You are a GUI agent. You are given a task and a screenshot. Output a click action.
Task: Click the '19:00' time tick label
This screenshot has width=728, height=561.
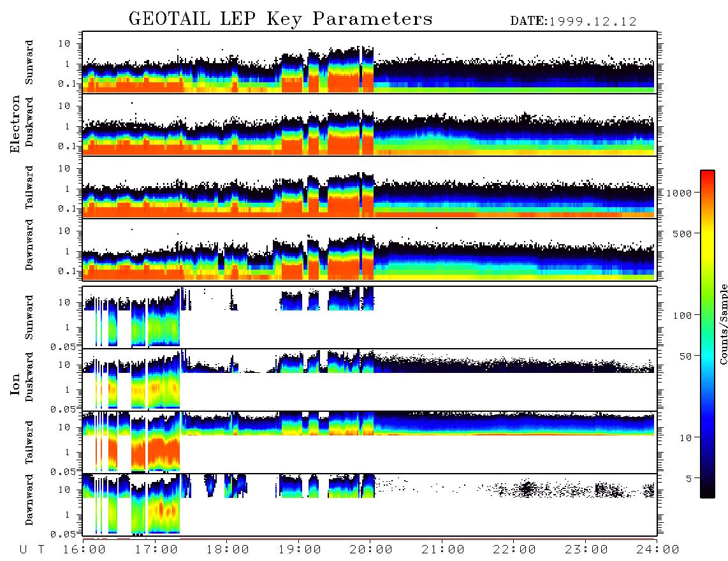[x=300, y=550]
